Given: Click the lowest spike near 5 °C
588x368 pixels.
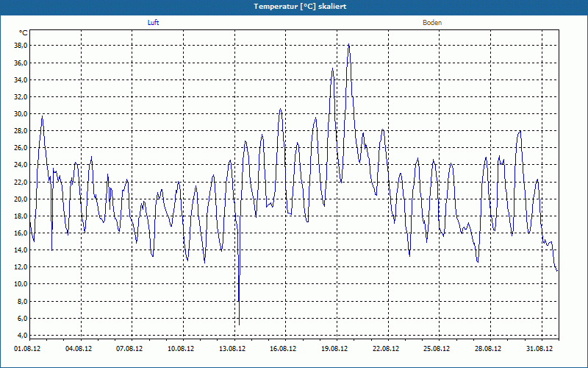Looking at the screenshot, I should pyautogui.click(x=240, y=323).
